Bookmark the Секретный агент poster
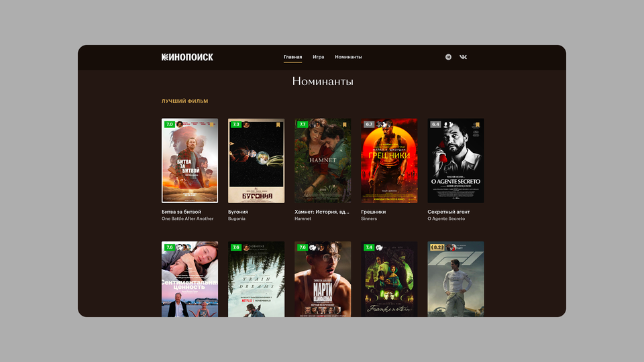Image resolution: width=644 pixels, height=362 pixels. pyautogui.click(x=478, y=125)
